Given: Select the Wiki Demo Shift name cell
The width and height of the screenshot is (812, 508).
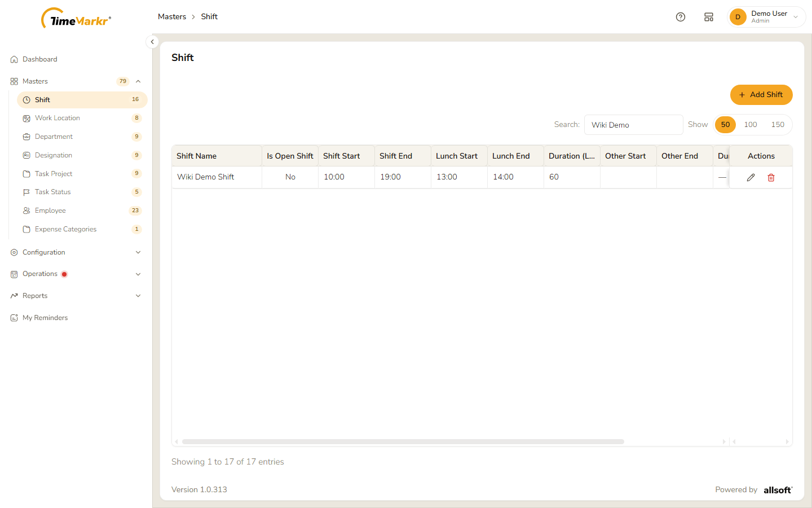Looking at the screenshot, I should pos(217,177).
